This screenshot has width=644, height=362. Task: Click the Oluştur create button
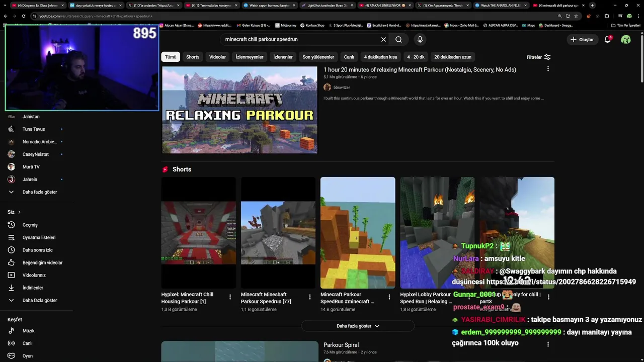point(582,39)
